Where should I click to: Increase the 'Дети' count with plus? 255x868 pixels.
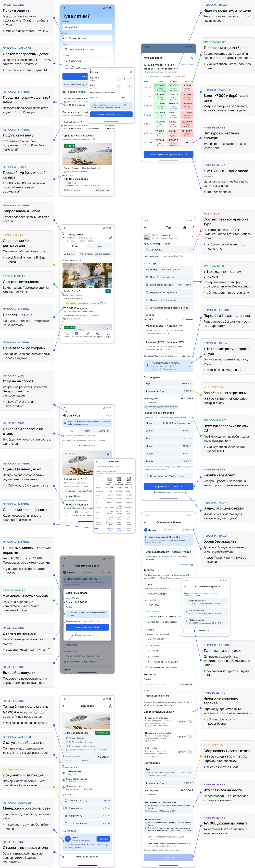click(130, 86)
